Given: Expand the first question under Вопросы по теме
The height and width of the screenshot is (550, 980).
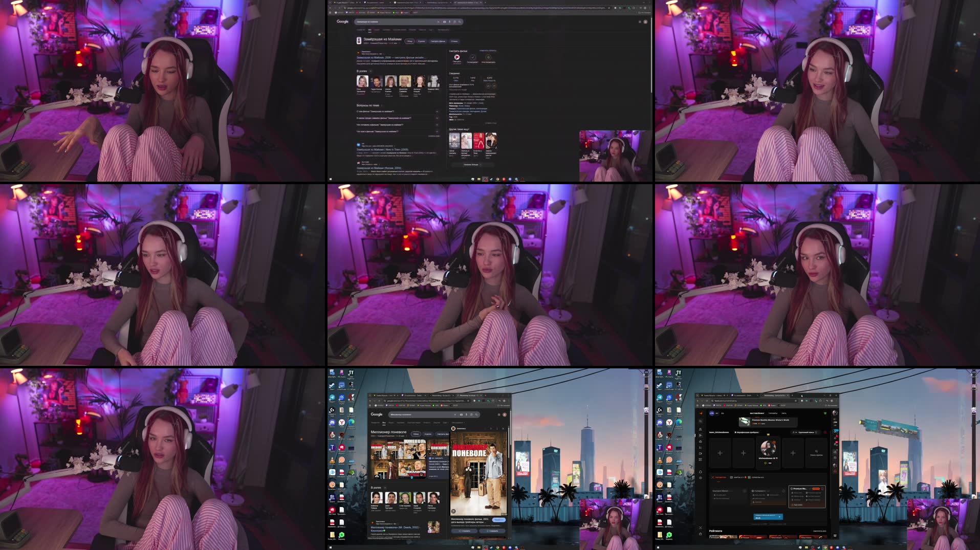Looking at the screenshot, I should pyautogui.click(x=437, y=112).
